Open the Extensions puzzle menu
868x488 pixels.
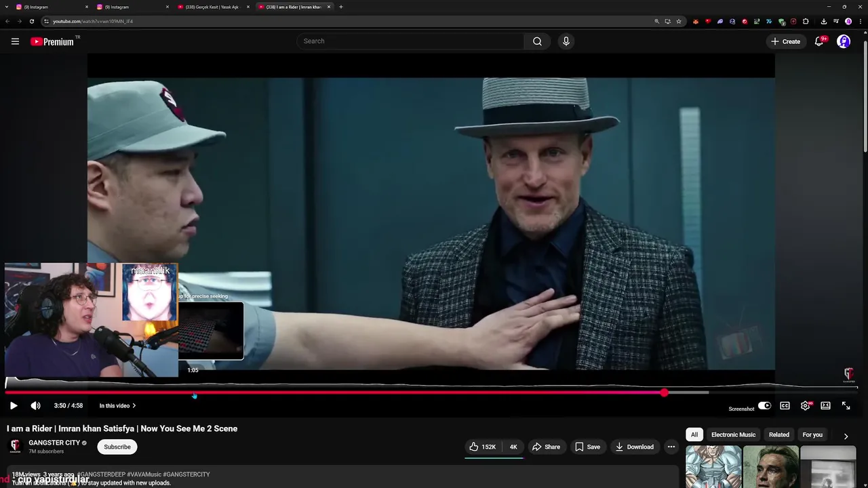[806, 21]
